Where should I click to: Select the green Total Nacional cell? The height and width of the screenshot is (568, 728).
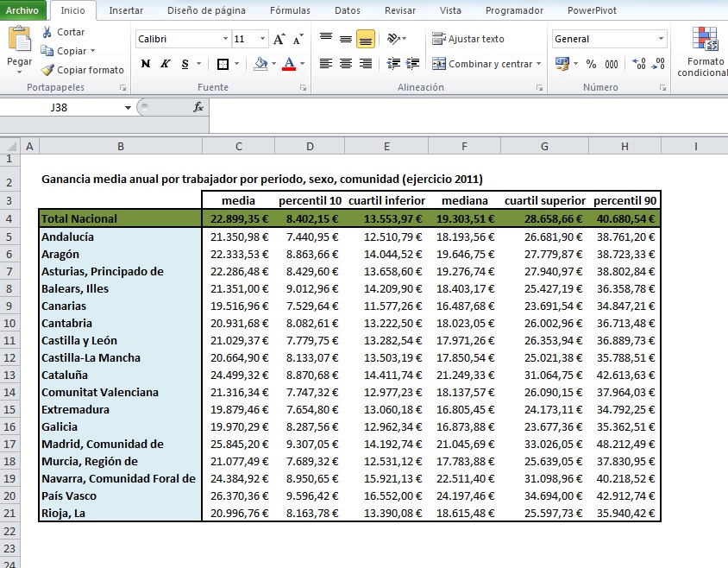click(120, 218)
